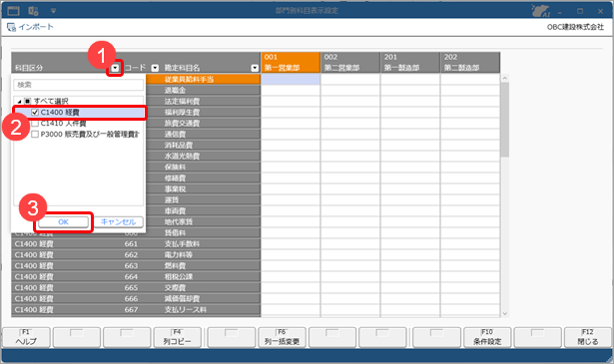
Task: Select the 従業員給料手当 account row
Action: 204,80
